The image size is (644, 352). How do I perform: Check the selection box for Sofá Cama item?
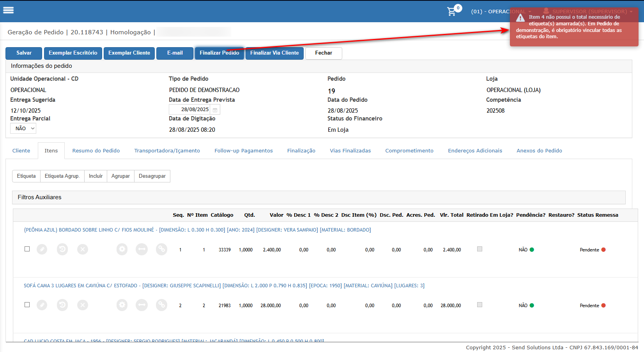click(27, 305)
